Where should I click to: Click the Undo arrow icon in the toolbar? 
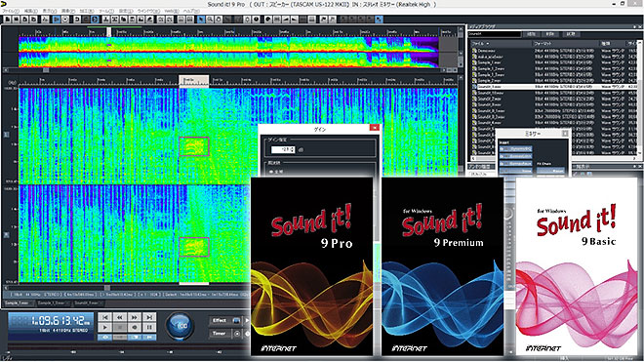(x=77, y=20)
